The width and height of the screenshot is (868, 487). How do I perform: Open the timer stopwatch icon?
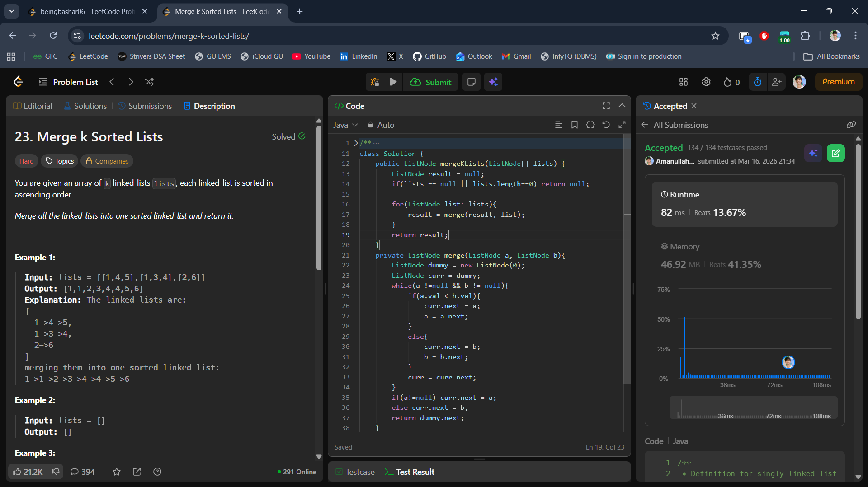(x=758, y=82)
